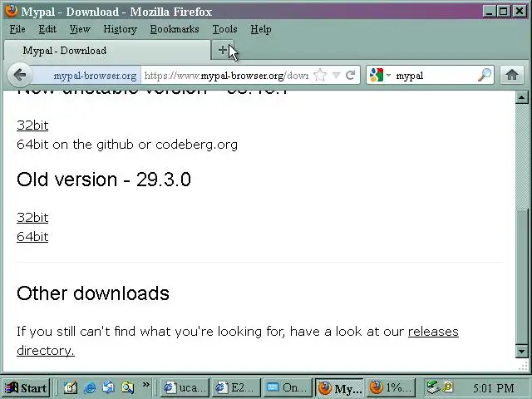
Task: Click the search magnifier icon
Action: click(485, 75)
